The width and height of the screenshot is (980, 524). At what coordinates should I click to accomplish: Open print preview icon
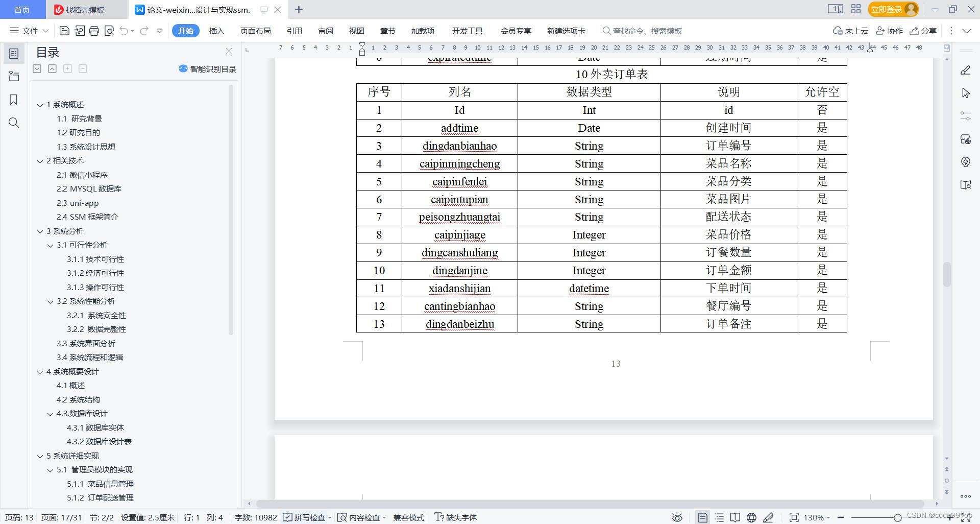tap(109, 31)
